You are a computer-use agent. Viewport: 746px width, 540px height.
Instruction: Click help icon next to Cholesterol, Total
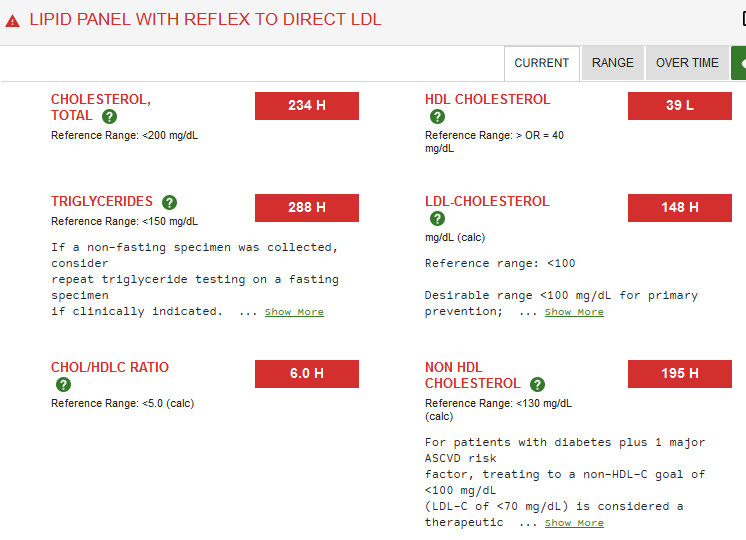coord(110,117)
